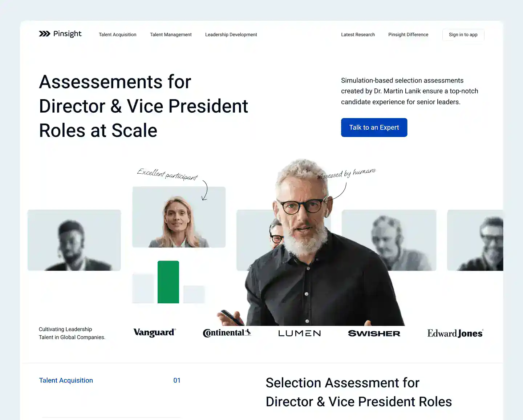This screenshot has height=420, width=523.
Task: Click the Vanguard company logo
Action: (x=155, y=333)
